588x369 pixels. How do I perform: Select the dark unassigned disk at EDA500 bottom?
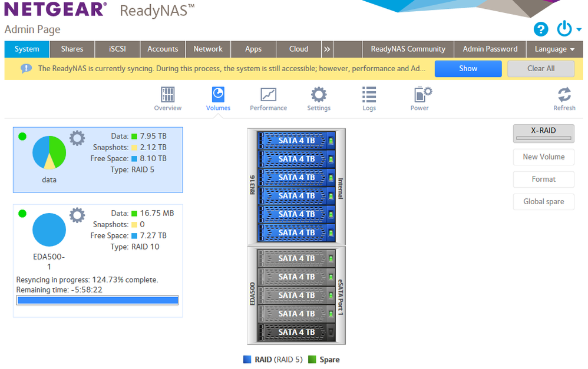(296, 333)
